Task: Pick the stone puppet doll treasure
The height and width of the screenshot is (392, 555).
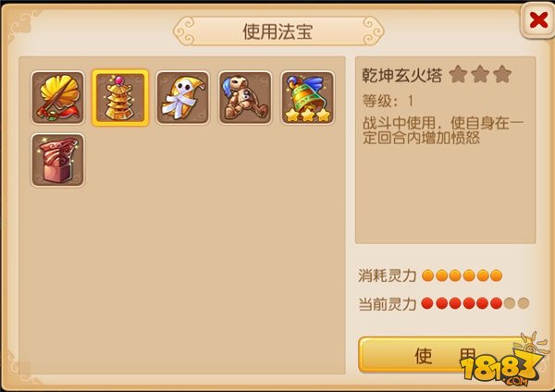Action: pyautogui.click(x=245, y=98)
